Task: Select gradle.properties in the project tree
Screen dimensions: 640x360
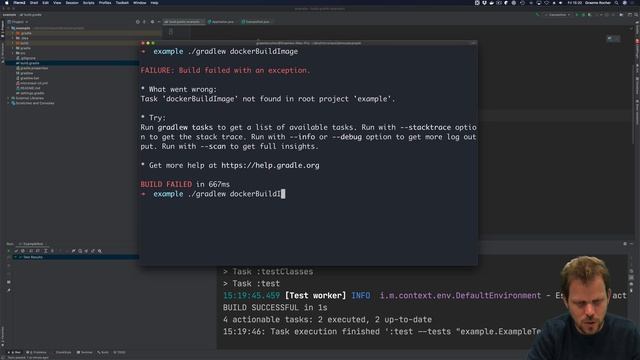Action: pos(33,68)
